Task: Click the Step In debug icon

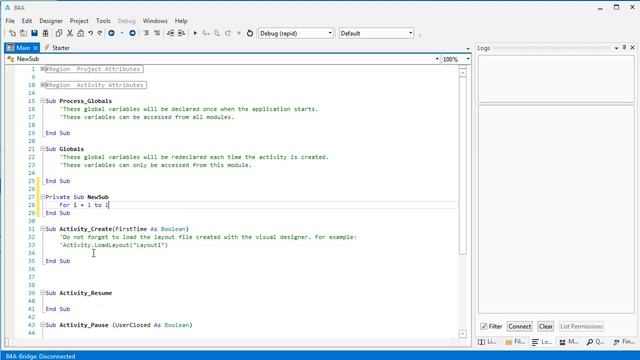Action: (206, 33)
